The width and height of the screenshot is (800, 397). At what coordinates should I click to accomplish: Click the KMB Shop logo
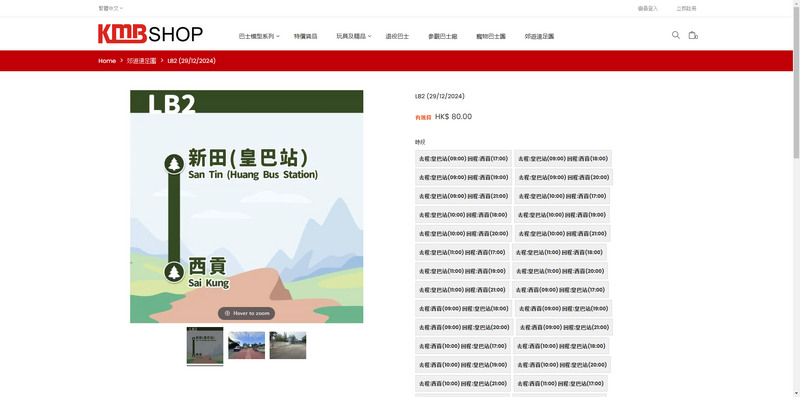(x=151, y=34)
